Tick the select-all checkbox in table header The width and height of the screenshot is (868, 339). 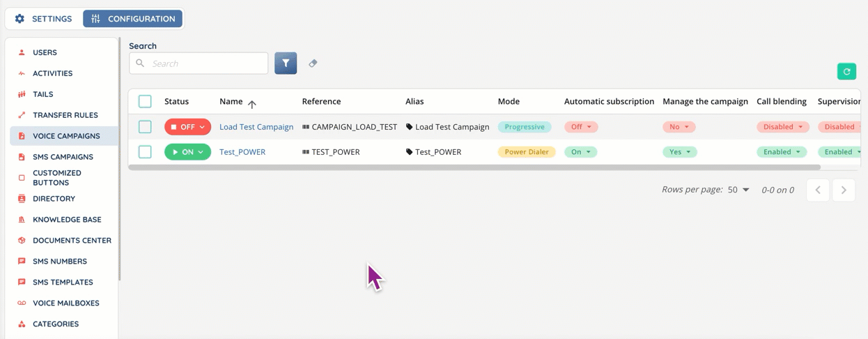(145, 102)
